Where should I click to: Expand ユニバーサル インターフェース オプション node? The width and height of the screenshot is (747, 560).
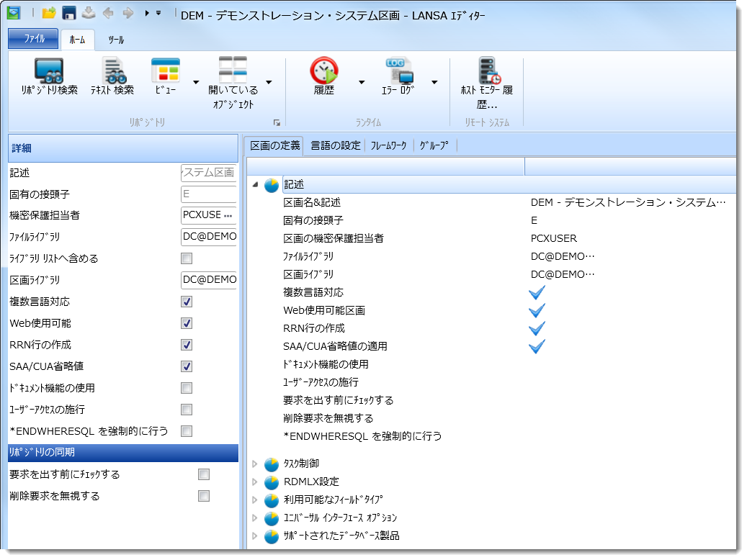pos(255,518)
